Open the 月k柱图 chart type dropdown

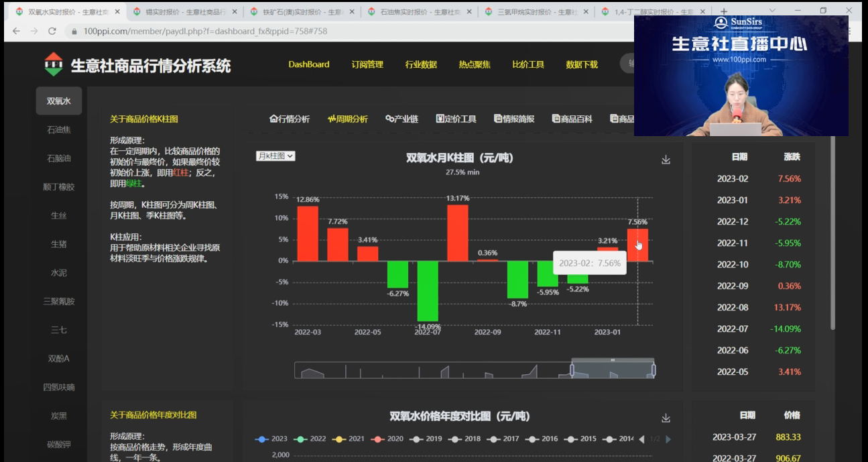click(x=275, y=156)
